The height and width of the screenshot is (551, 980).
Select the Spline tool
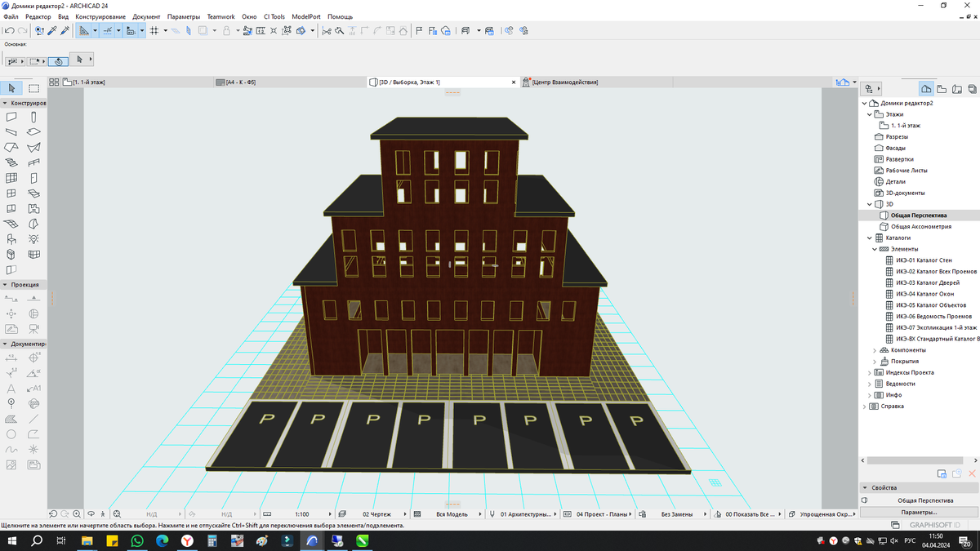coord(11,450)
